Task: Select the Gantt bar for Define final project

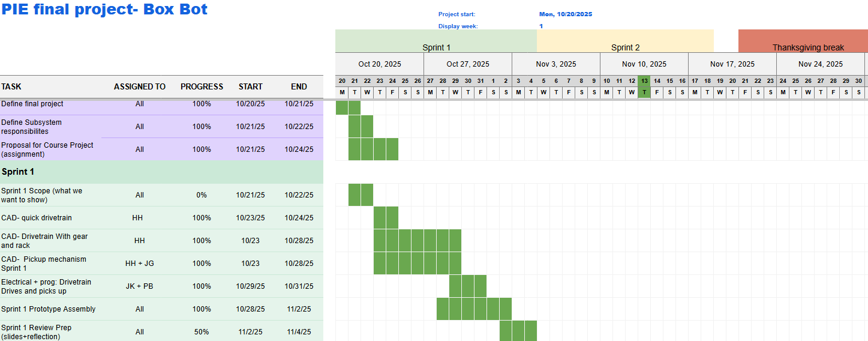Action: point(348,107)
